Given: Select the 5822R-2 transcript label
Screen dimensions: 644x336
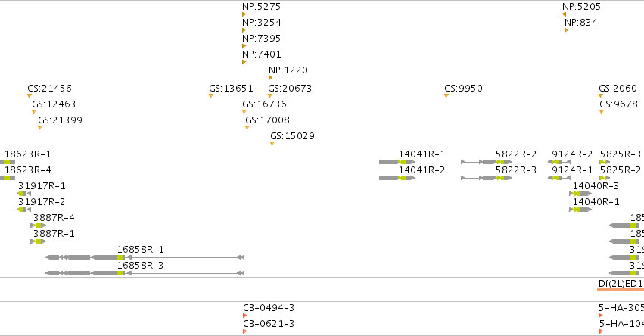Looking at the screenshot, I should point(516,154).
